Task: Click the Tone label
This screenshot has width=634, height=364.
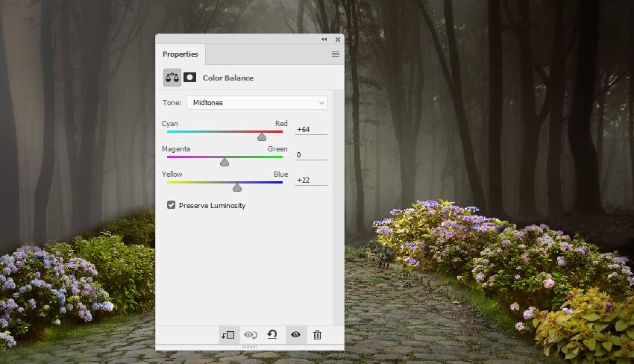Action: point(172,103)
